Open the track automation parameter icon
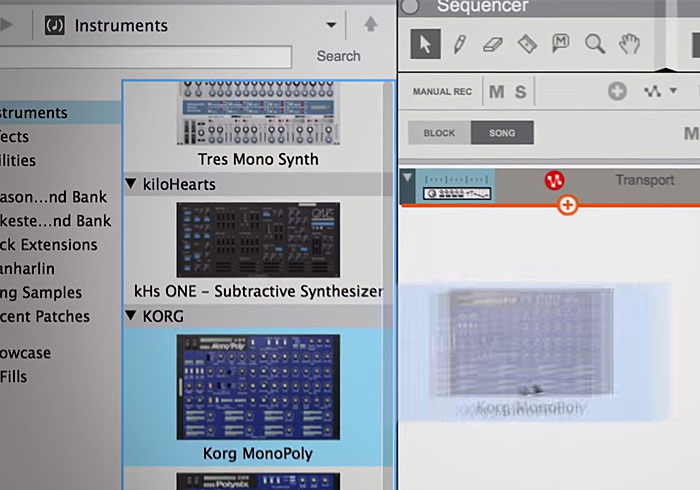 653,91
